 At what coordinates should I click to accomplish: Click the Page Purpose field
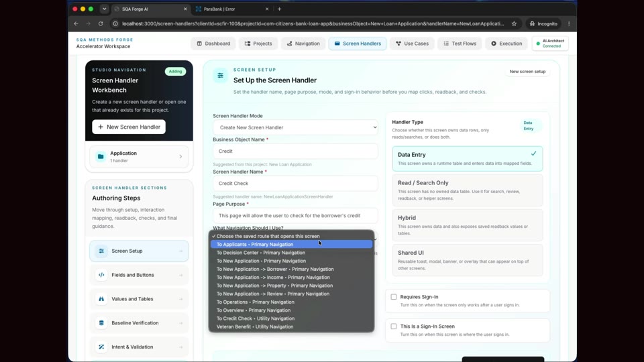tap(295, 215)
